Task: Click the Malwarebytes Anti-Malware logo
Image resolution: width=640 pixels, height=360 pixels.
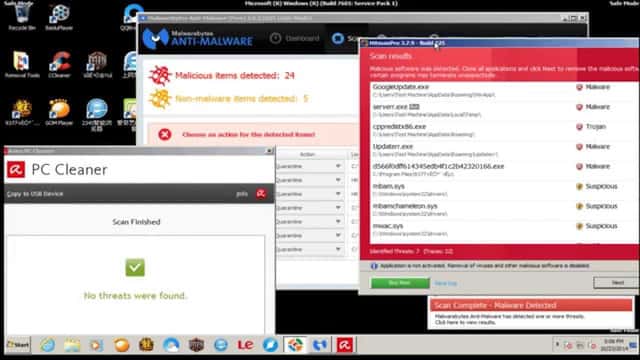Action: coord(198,38)
